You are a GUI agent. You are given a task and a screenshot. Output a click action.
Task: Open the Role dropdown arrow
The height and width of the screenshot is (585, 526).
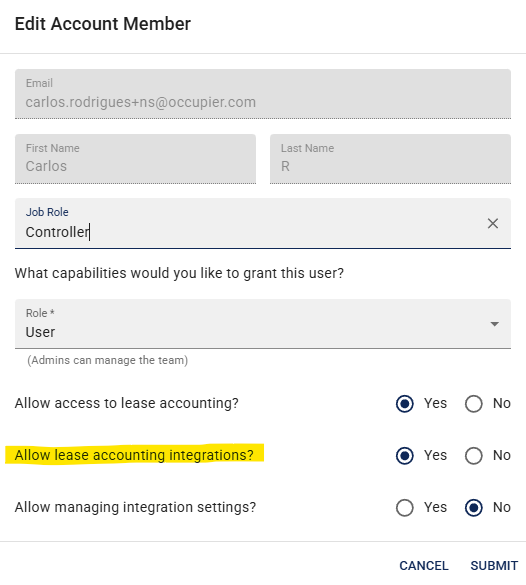pyautogui.click(x=495, y=324)
